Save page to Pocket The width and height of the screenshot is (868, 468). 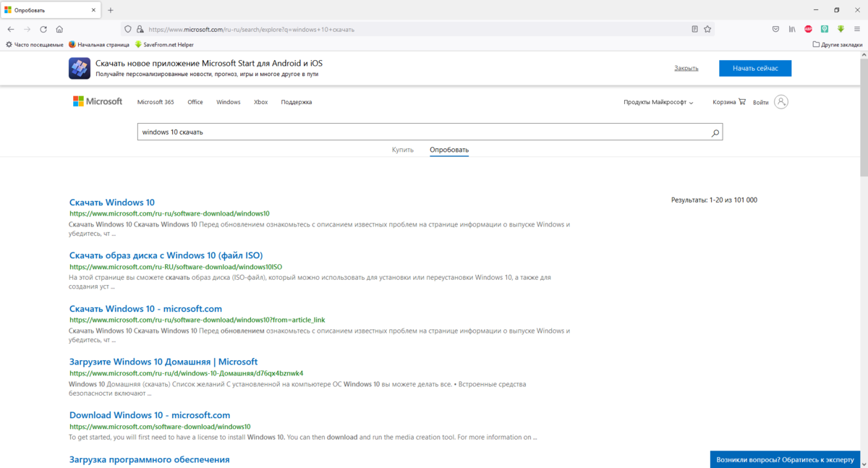(775, 30)
